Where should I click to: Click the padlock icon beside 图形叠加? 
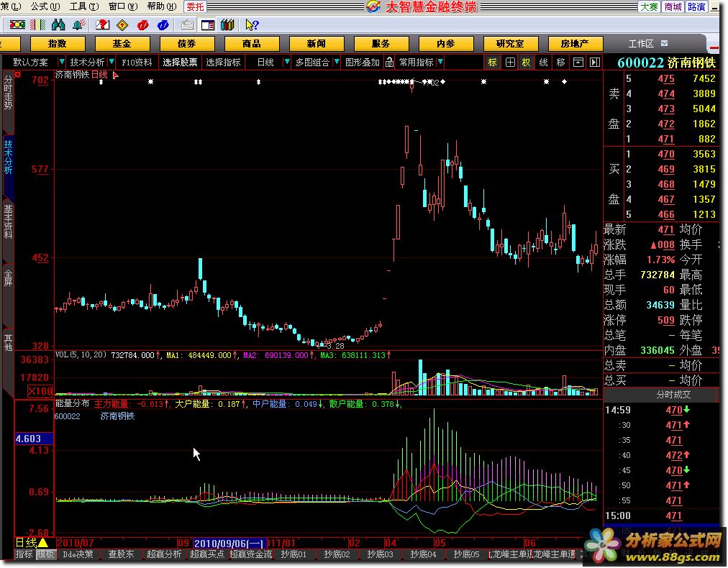[389, 62]
